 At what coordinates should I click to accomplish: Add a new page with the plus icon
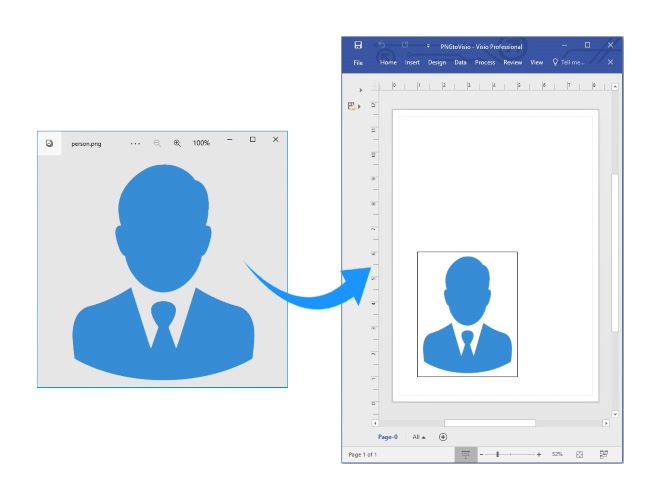pyautogui.click(x=443, y=437)
